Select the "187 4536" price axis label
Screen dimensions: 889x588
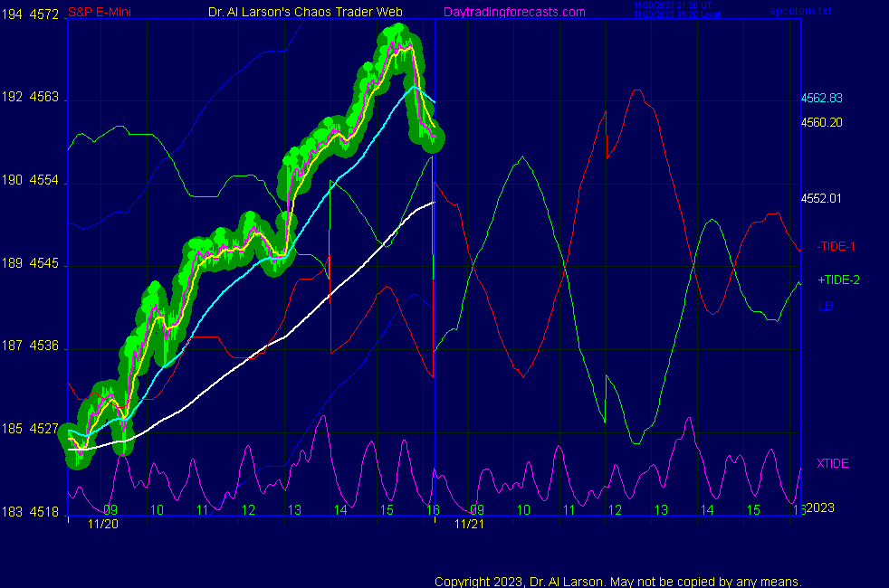pyautogui.click(x=30, y=346)
